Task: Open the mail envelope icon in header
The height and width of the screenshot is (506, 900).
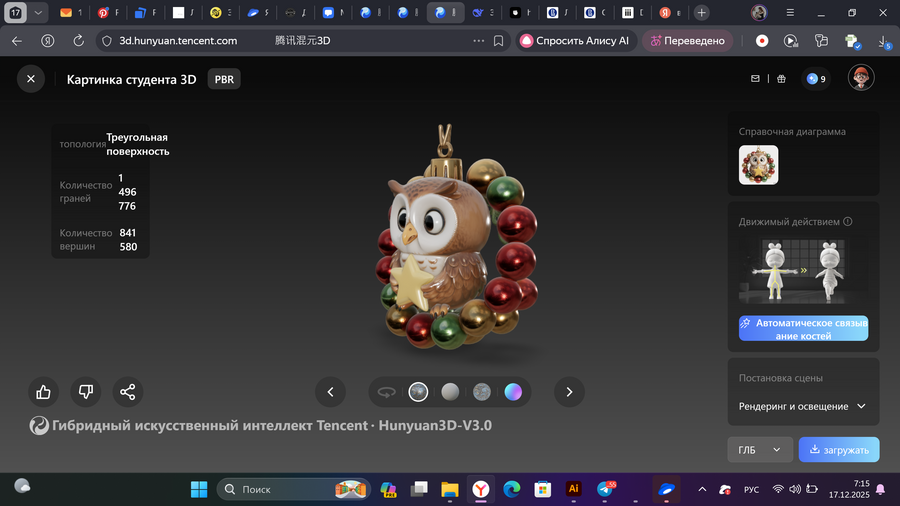Action: coord(756,79)
